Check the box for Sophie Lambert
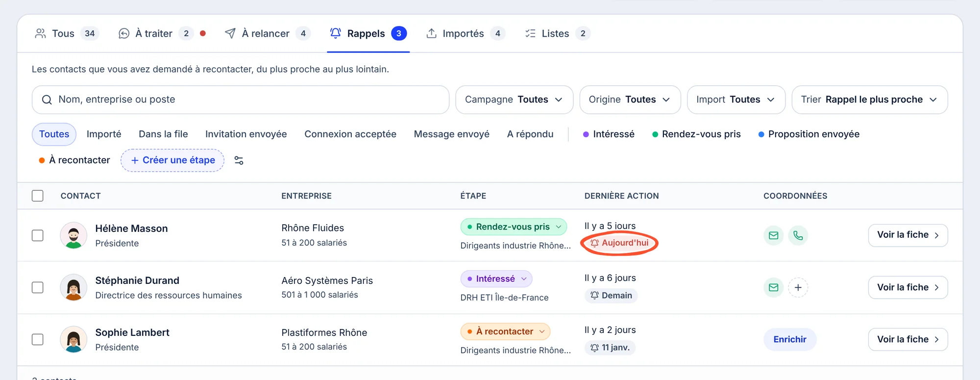This screenshot has width=980, height=380. pyautogui.click(x=38, y=339)
